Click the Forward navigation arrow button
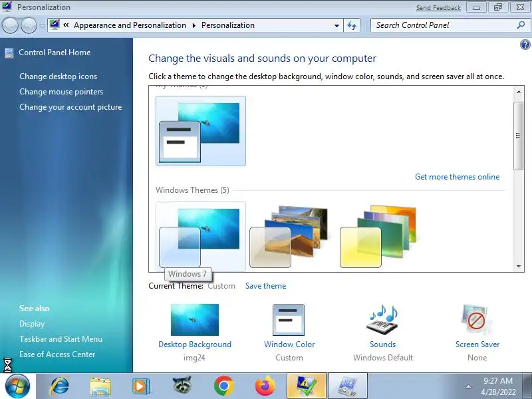This screenshot has width=532, height=399. click(29, 25)
